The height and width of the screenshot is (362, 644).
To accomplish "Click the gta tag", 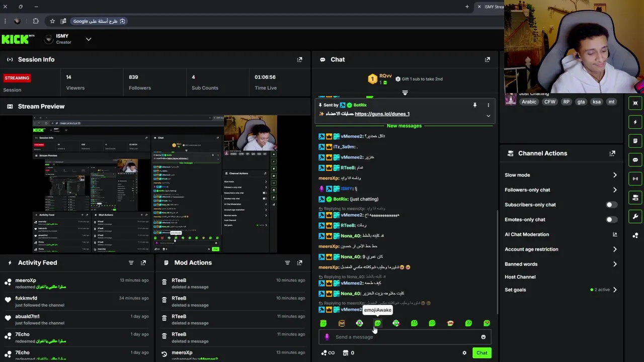I will click(x=581, y=102).
